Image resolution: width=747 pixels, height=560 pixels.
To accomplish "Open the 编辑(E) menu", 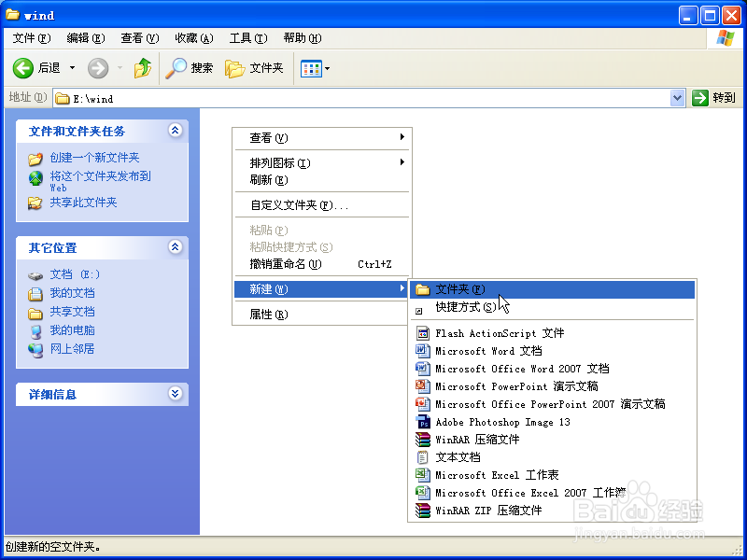I will (86, 38).
